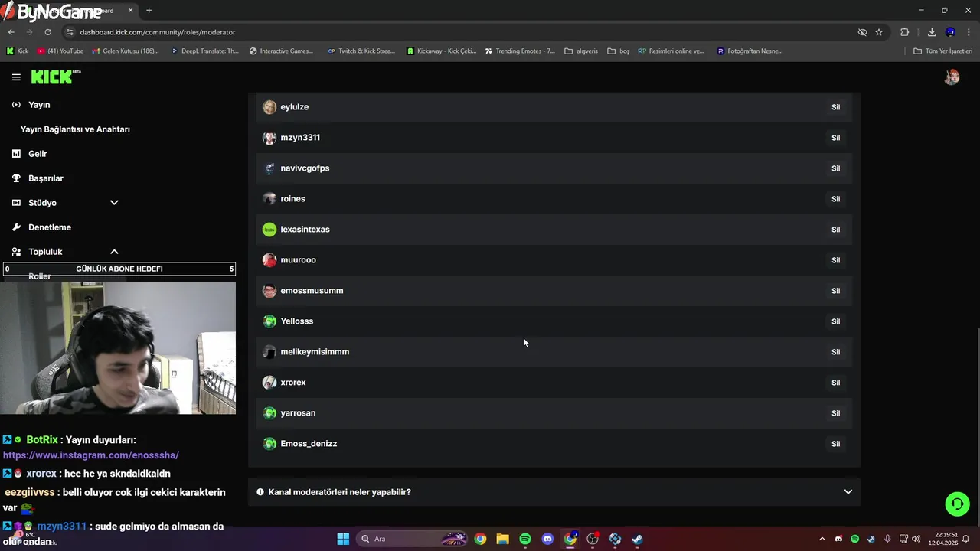980x551 pixels.
Task: Open the Denetleme menu item
Action: 50,227
